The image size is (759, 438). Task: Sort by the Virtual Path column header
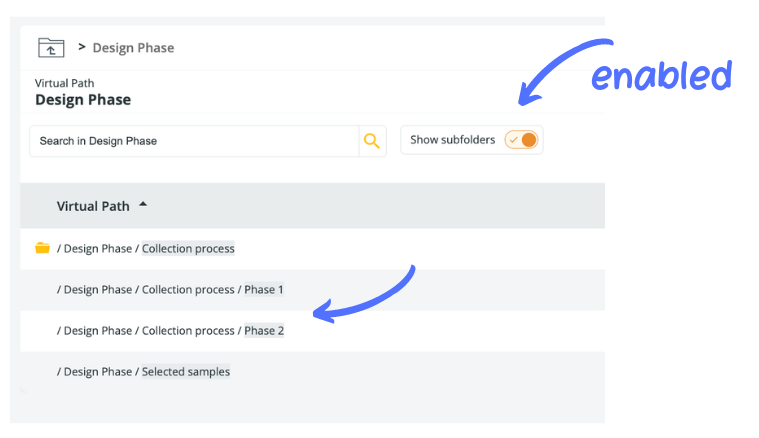tap(93, 206)
